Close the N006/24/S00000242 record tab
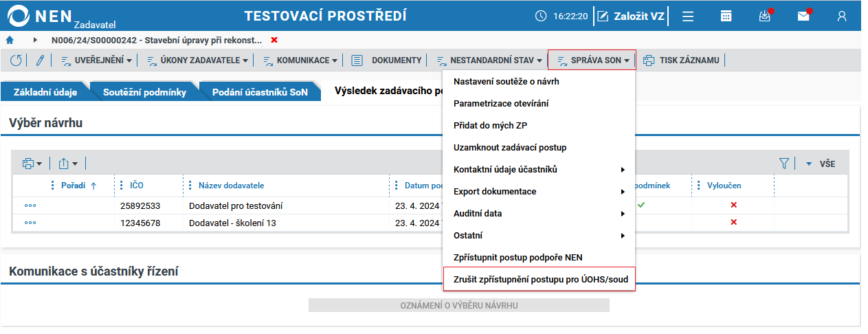 pyautogui.click(x=274, y=40)
